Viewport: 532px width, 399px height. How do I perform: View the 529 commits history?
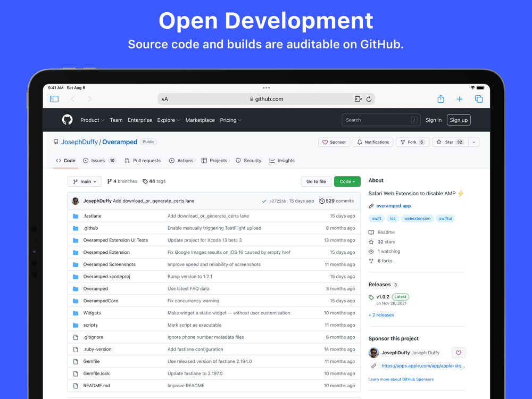(x=336, y=201)
